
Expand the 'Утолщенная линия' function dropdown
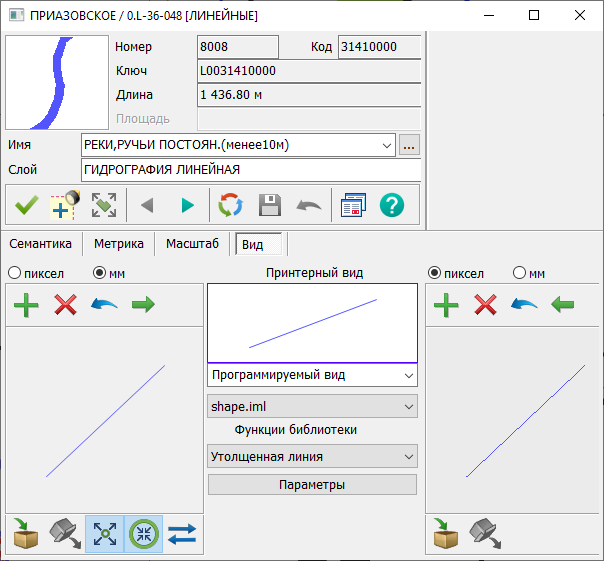(x=312, y=457)
